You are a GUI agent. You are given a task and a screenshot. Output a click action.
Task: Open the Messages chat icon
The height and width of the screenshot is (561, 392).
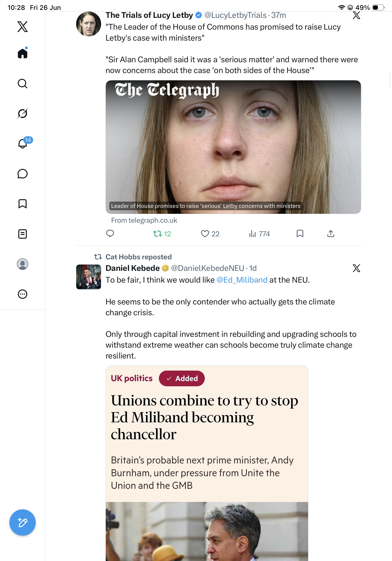(x=23, y=174)
